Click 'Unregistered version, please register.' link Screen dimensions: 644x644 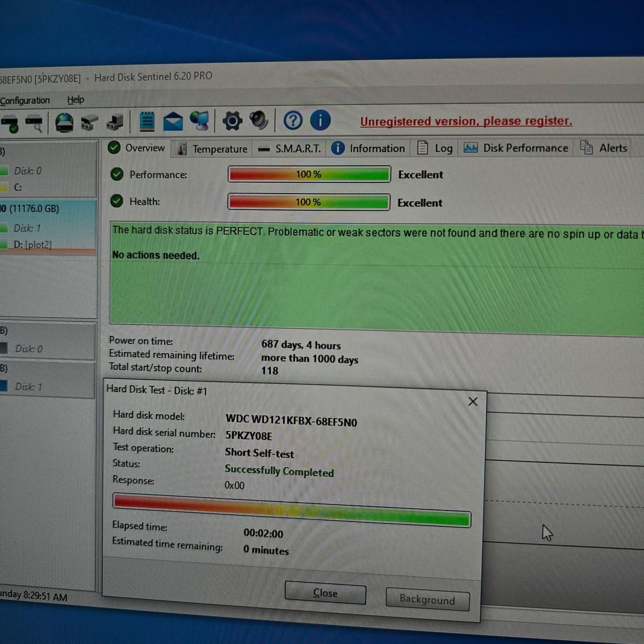(x=466, y=122)
